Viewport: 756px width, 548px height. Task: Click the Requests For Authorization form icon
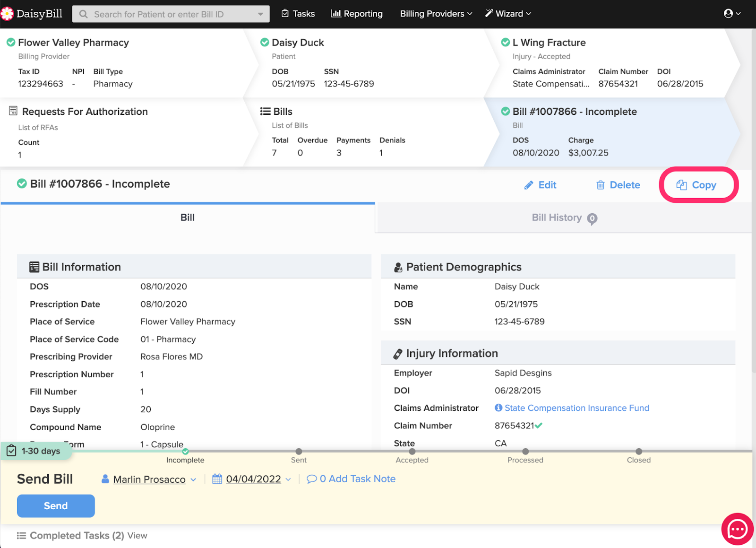coord(13,111)
